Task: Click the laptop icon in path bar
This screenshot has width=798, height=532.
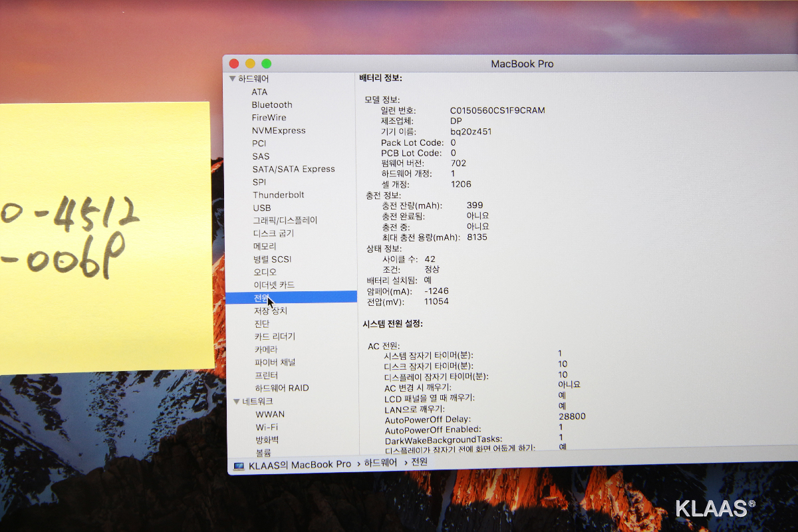Action: tap(239, 465)
